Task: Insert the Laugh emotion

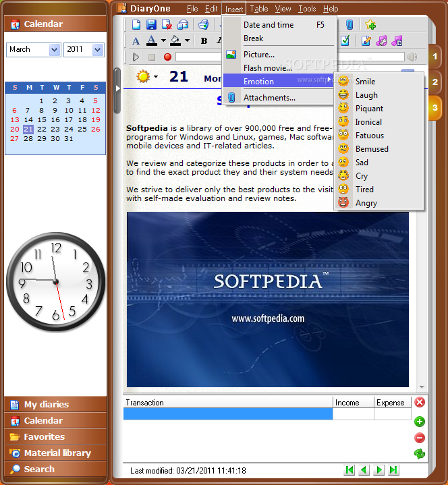Action: click(x=379, y=95)
